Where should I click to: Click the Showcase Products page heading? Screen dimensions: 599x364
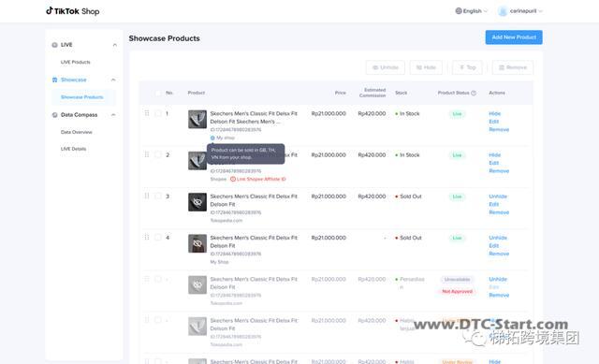pyautogui.click(x=165, y=38)
